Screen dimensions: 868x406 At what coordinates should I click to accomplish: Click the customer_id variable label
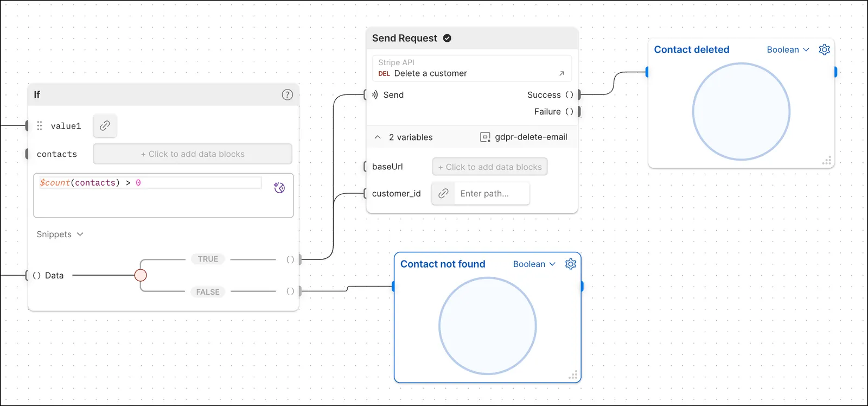pyautogui.click(x=397, y=193)
